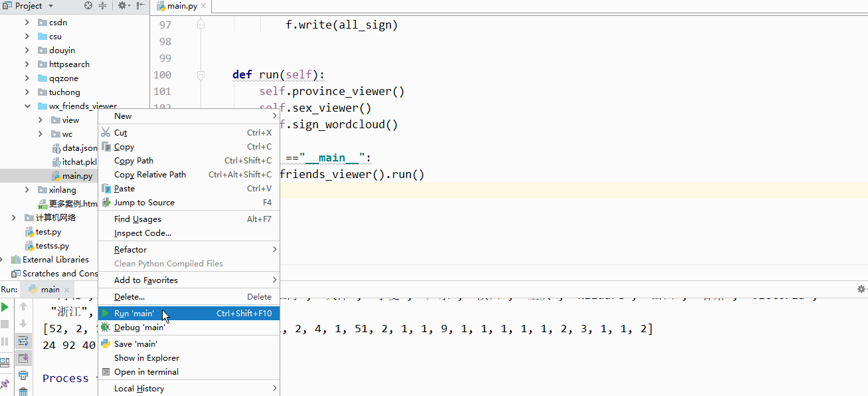The width and height of the screenshot is (868, 396).
Task: Click the down stack trace arrow
Action: [x=23, y=324]
